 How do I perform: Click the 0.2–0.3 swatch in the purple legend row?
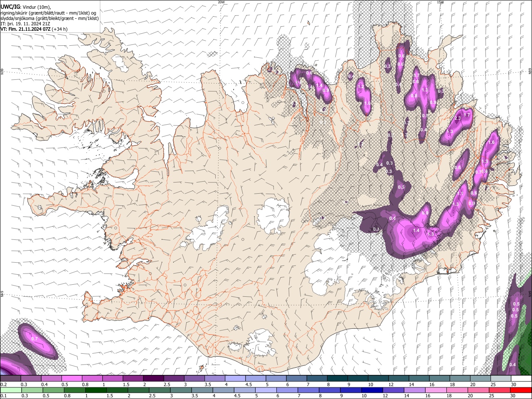(10, 379)
